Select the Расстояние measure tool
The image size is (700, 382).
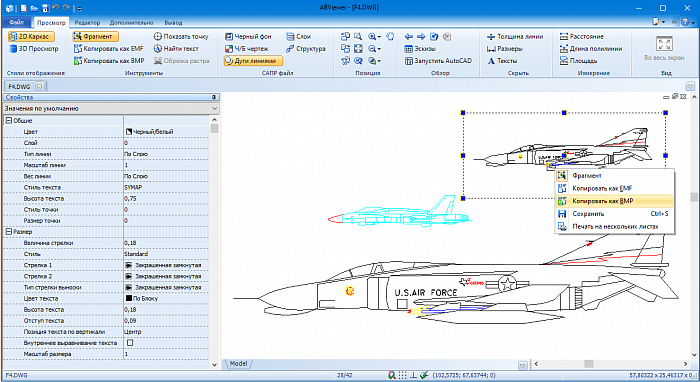[x=582, y=37]
